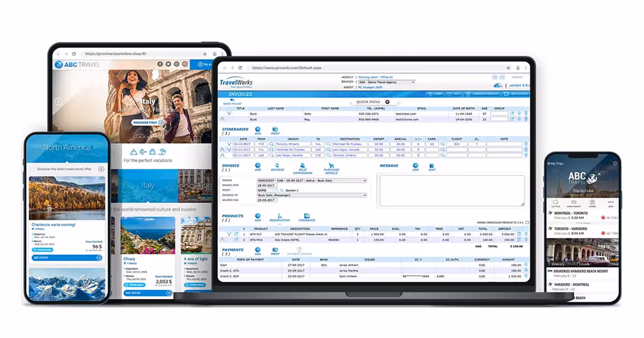Add a new invoice in Invoice section
Image resolution: width=644 pixels, height=338 pixels.
(258, 167)
